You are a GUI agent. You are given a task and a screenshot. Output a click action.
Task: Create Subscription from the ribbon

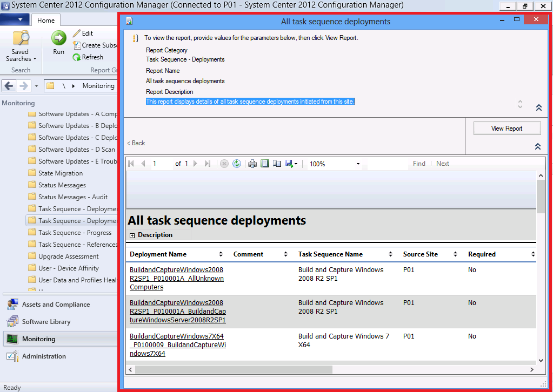95,45
